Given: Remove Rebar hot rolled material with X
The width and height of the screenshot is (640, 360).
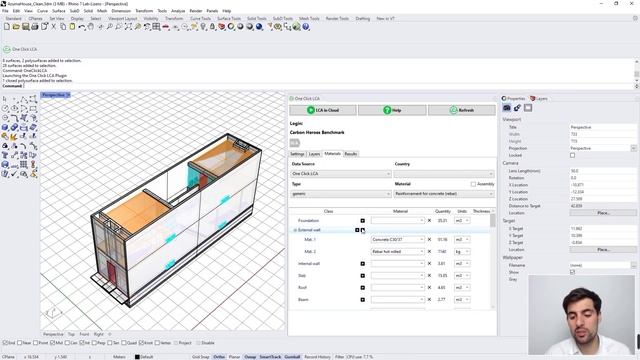Looking at the screenshot, I should point(429,251).
